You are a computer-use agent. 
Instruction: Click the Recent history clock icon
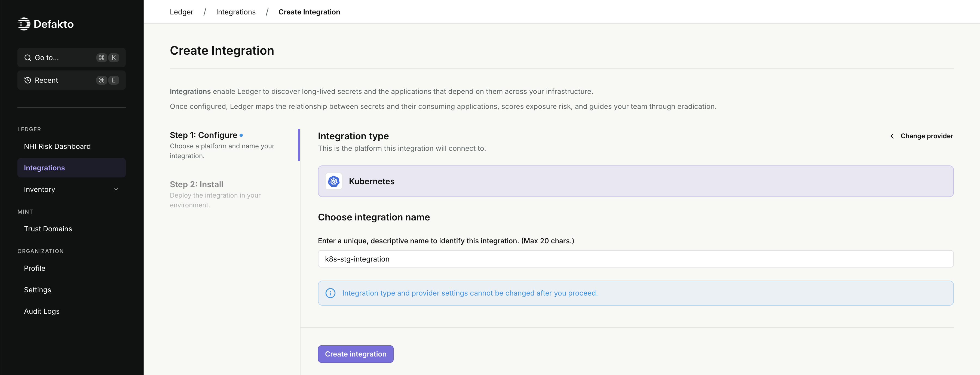[x=28, y=80]
